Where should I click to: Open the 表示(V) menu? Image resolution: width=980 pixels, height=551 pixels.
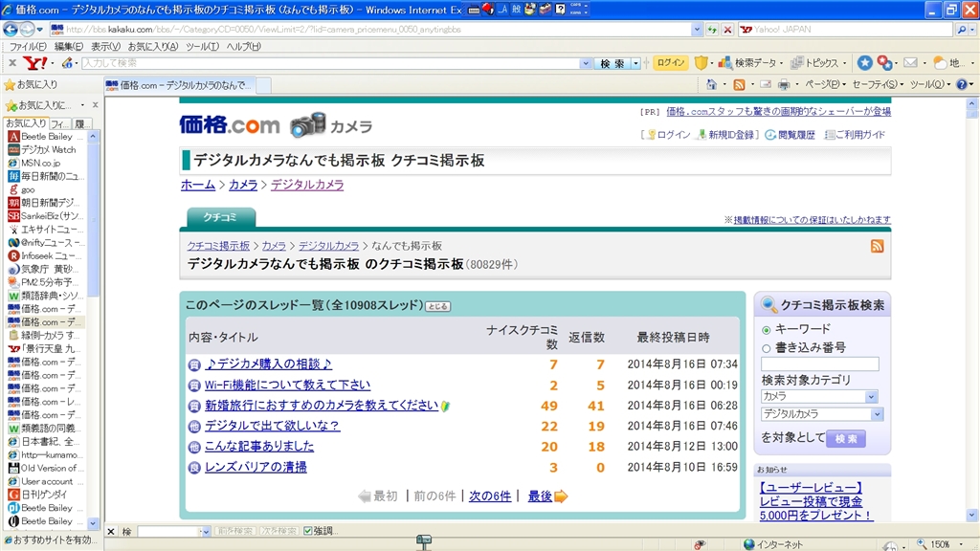[x=105, y=47]
